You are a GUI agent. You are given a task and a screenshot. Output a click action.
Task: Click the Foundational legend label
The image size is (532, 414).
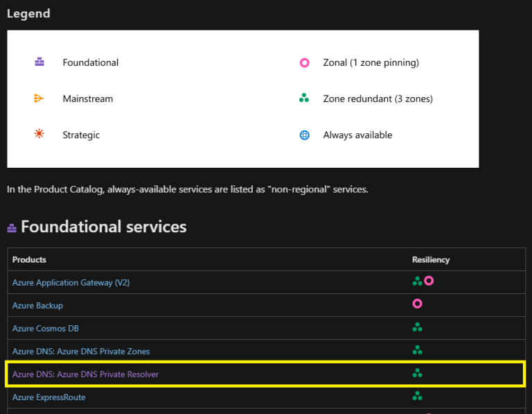click(x=91, y=63)
